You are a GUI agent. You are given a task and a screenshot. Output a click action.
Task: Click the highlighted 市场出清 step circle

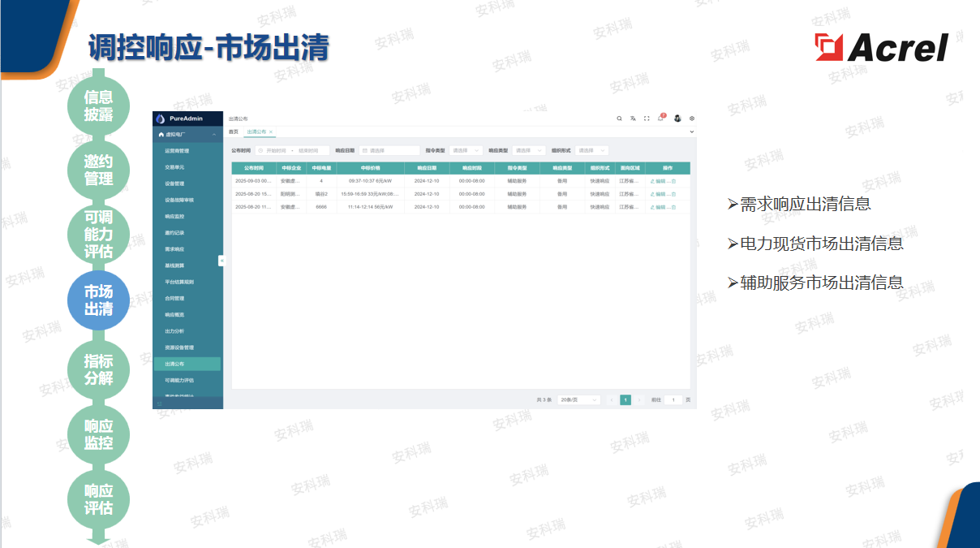click(98, 300)
